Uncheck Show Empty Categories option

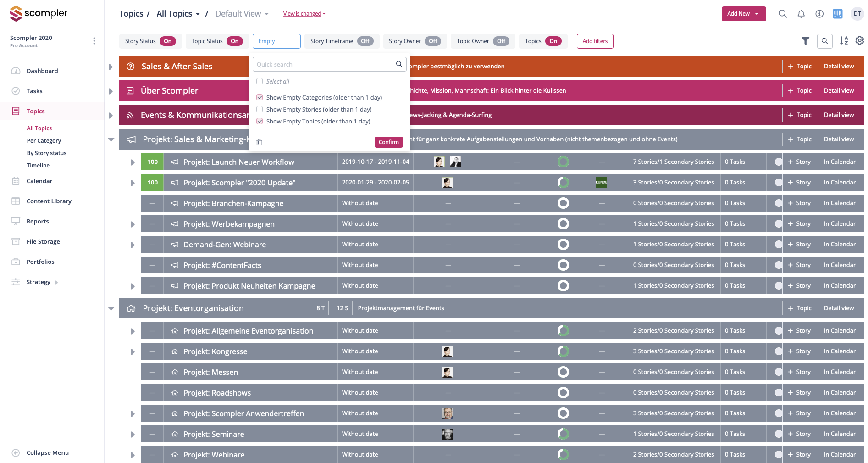click(260, 97)
